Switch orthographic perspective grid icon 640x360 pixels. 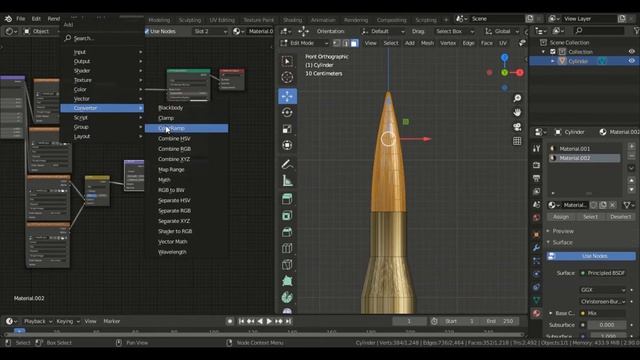517,141
